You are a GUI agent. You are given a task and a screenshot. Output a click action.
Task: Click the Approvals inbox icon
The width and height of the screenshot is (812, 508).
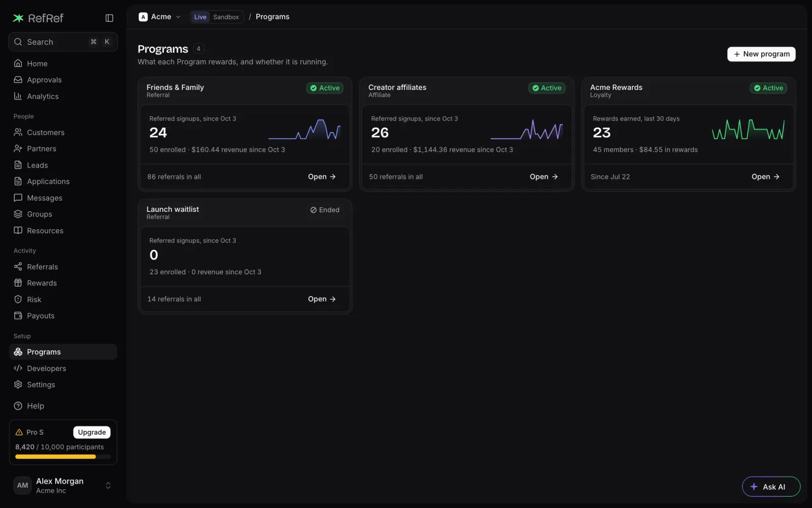point(18,80)
